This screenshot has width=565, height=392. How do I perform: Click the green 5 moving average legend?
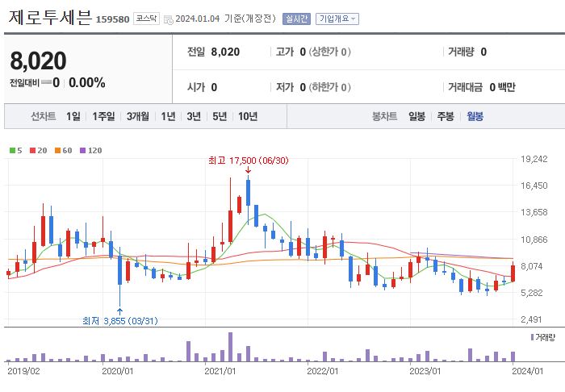tap(16, 151)
